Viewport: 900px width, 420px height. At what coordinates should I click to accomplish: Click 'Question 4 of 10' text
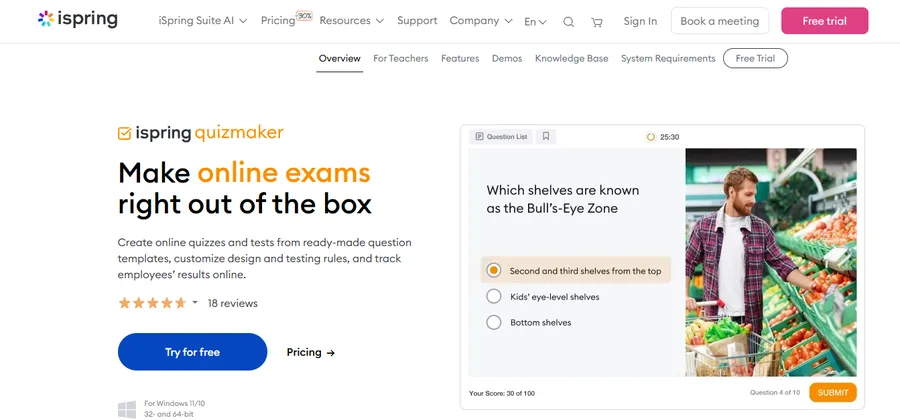tap(775, 392)
